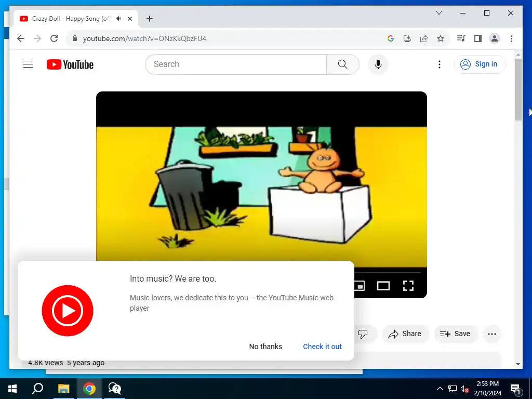Click the search magnifier button
Image resolution: width=532 pixels, height=399 pixels.
tap(343, 64)
